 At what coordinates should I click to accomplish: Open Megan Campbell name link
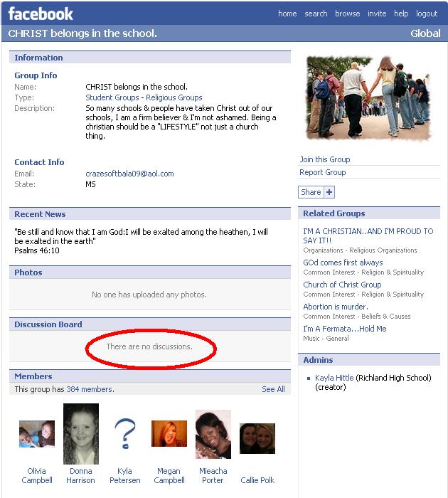click(x=169, y=475)
